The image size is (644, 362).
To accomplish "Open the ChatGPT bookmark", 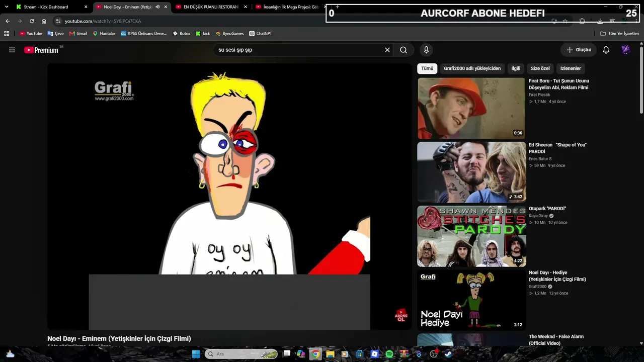I will coord(261,34).
